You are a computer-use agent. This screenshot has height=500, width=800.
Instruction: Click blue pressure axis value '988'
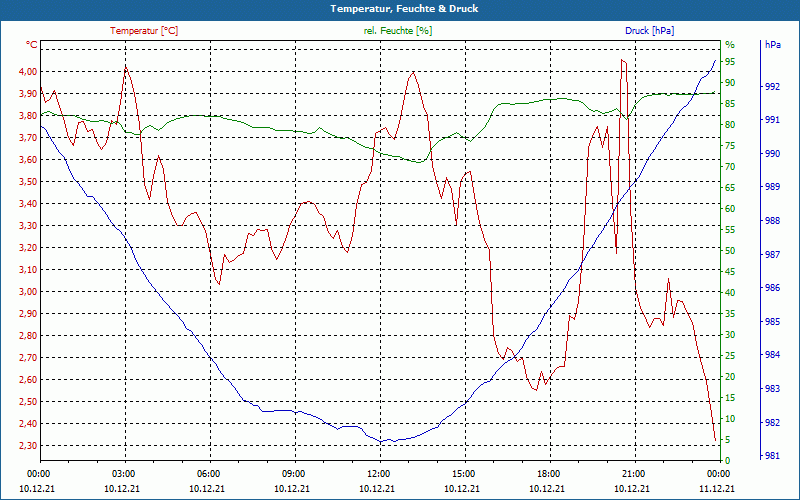click(x=773, y=221)
